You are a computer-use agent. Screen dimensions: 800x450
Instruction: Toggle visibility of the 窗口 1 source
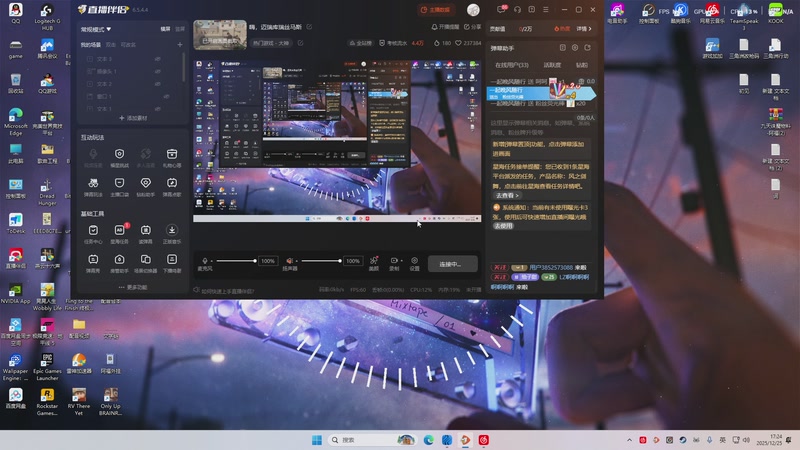click(166, 96)
